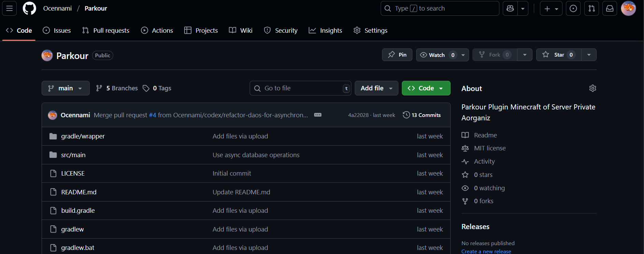This screenshot has height=254, width=644.
Task: Toggle Watch on this repository
Action: tap(437, 55)
